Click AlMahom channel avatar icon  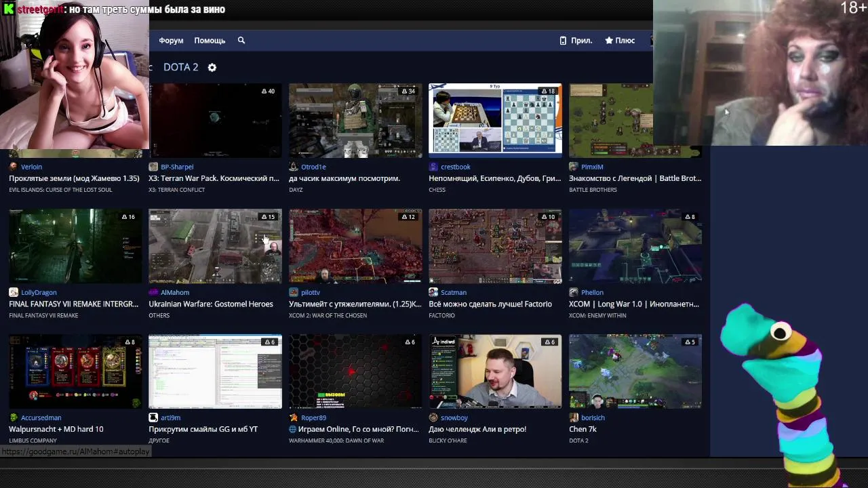(x=153, y=292)
